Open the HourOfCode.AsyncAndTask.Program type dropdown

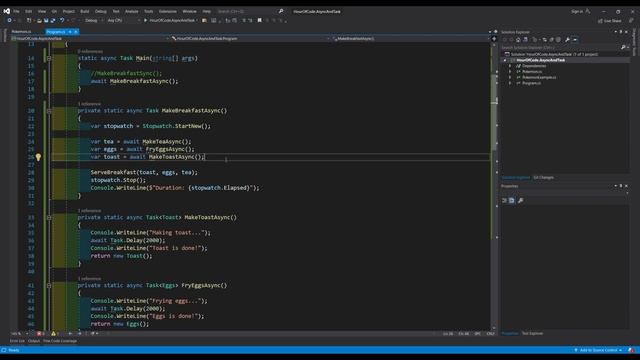[x=250, y=39]
